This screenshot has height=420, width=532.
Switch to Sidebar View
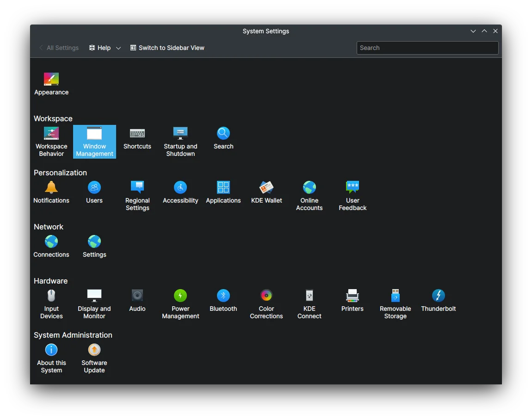[167, 48]
